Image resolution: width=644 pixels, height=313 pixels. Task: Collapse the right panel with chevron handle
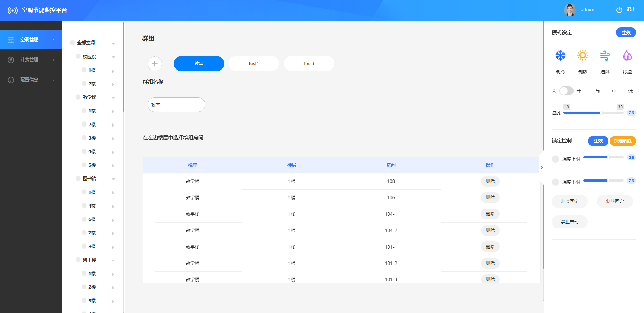click(542, 168)
